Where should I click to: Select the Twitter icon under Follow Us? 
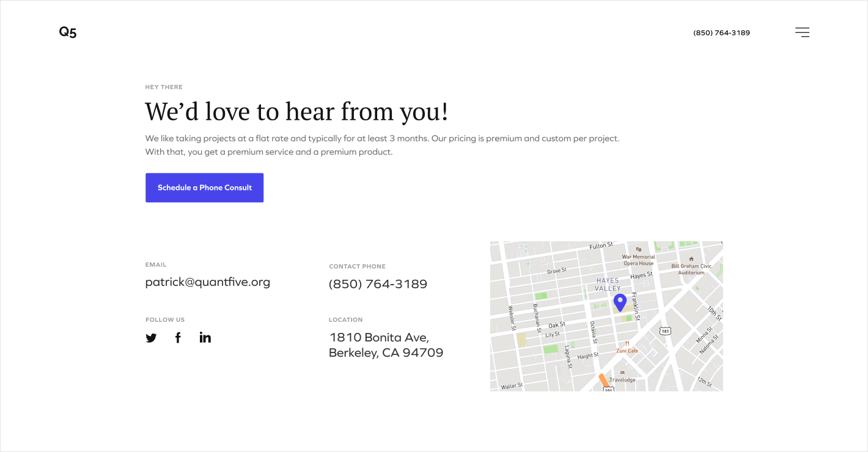point(151,337)
